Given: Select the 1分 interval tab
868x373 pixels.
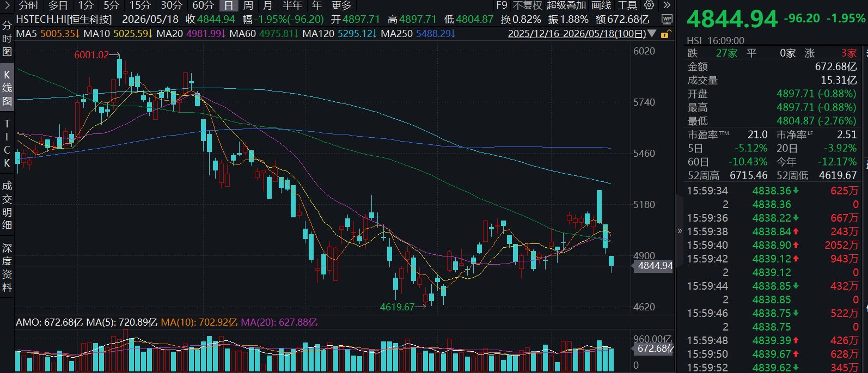Looking at the screenshot, I should click(85, 5).
